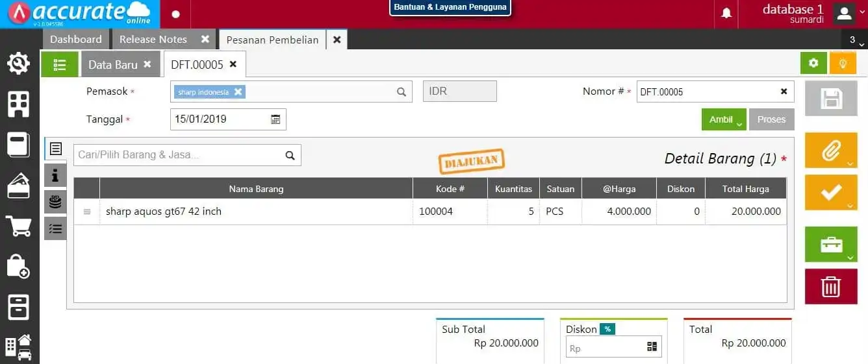The width and height of the screenshot is (868, 364).
Task: Click the Proses button
Action: click(x=772, y=119)
